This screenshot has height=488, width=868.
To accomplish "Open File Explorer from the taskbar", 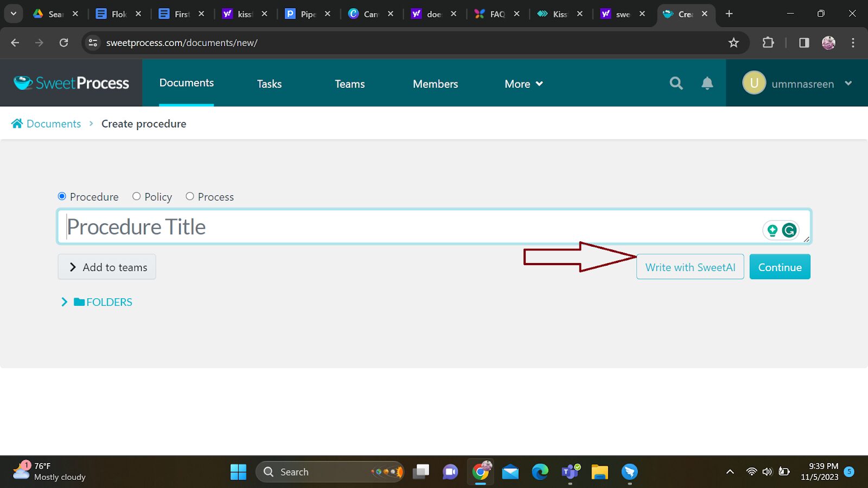I will 599,472.
